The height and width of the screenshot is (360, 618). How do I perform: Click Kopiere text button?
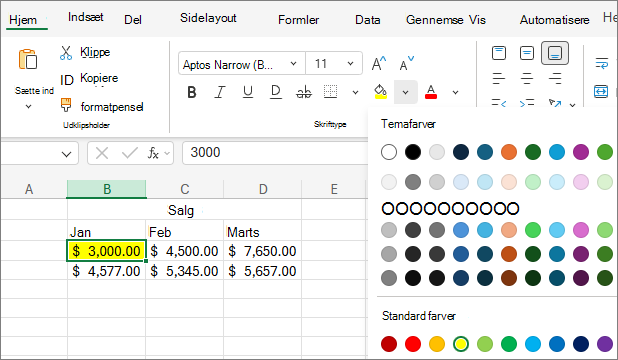99,78
